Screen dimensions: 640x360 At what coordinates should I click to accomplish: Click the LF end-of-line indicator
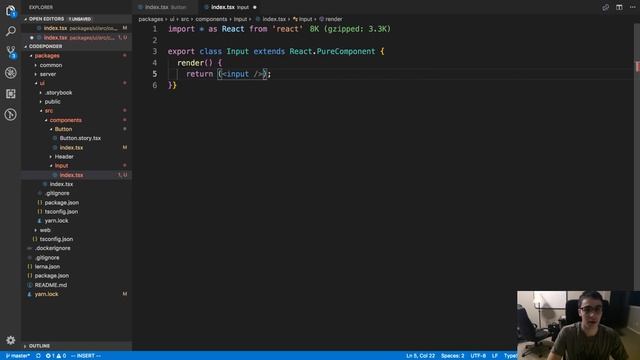pyautogui.click(x=495, y=356)
